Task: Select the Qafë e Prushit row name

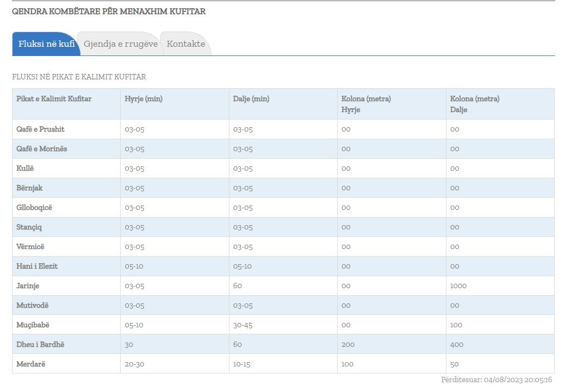Action: [x=41, y=129]
